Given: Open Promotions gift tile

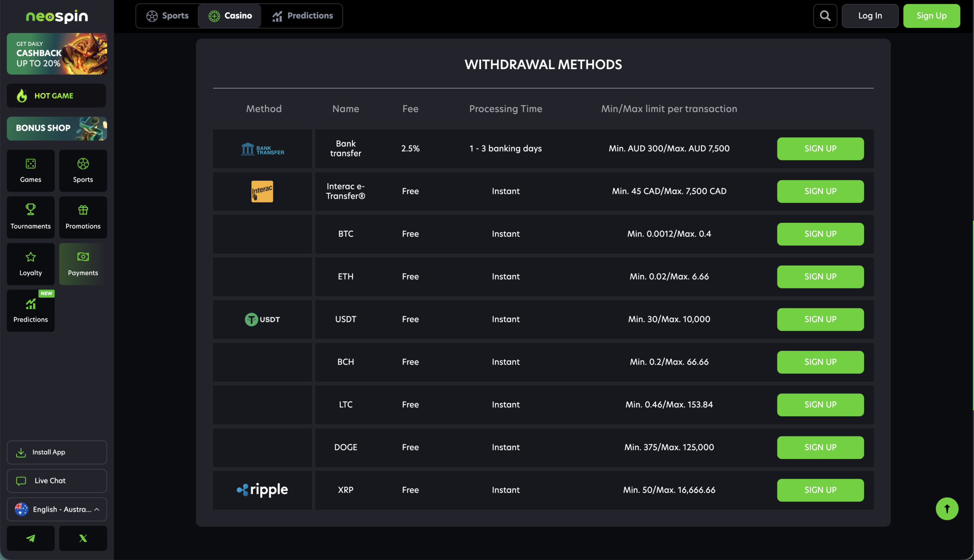Looking at the screenshot, I should point(83,217).
